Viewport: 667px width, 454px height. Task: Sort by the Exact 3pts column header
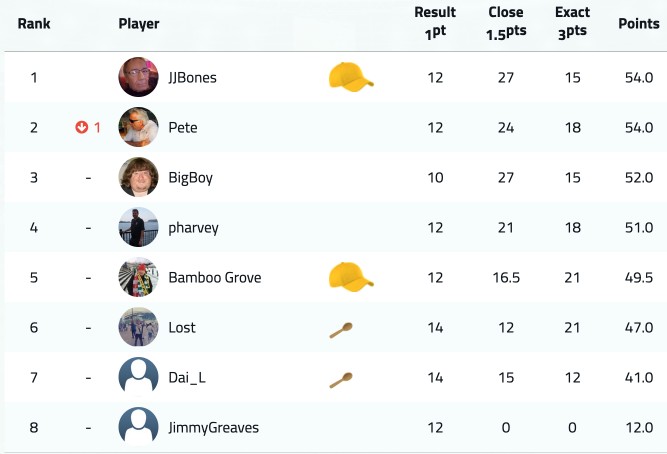(x=573, y=23)
